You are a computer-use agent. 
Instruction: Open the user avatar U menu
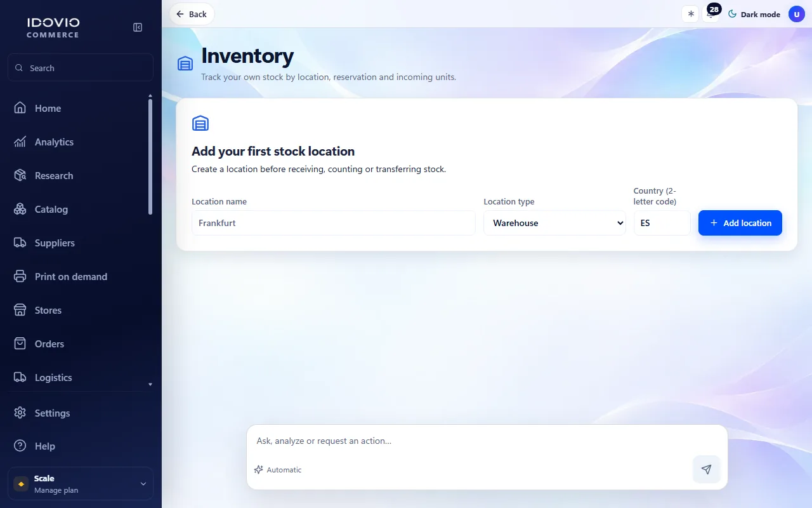(797, 14)
